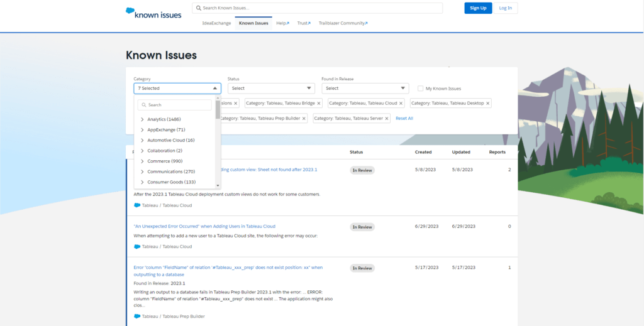Open the Trailblazer Community nav link
Image resolution: width=644 pixels, height=326 pixels.
[343, 23]
